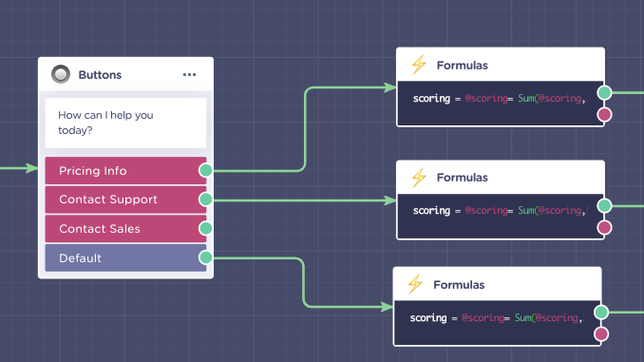Select the Contact Sales button
This screenshot has width=644, height=362.
[x=125, y=229]
